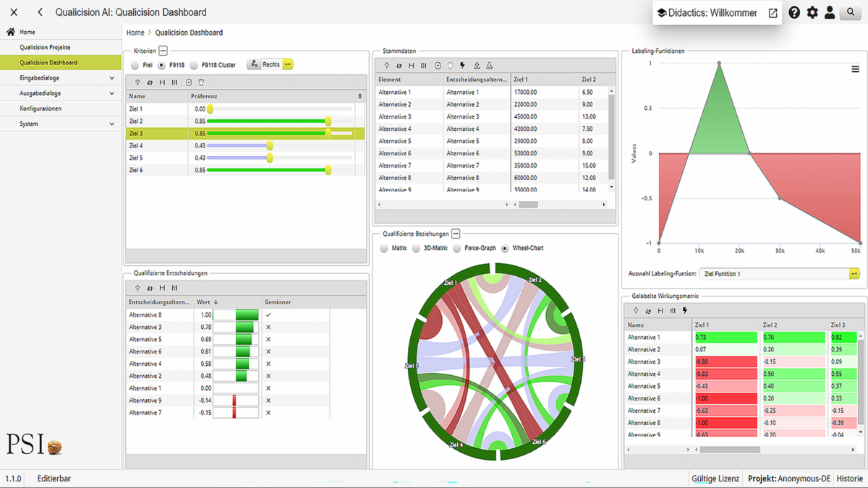Click the trash icon in Kriterien toolbar
Viewport: 868px width, 488px height.
pos(201,82)
